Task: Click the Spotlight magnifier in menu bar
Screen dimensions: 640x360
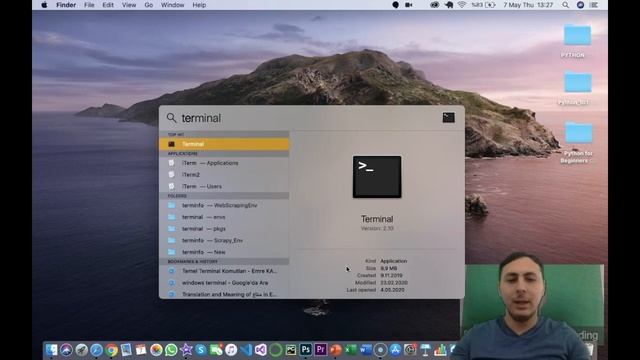Action: coord(565,5)
